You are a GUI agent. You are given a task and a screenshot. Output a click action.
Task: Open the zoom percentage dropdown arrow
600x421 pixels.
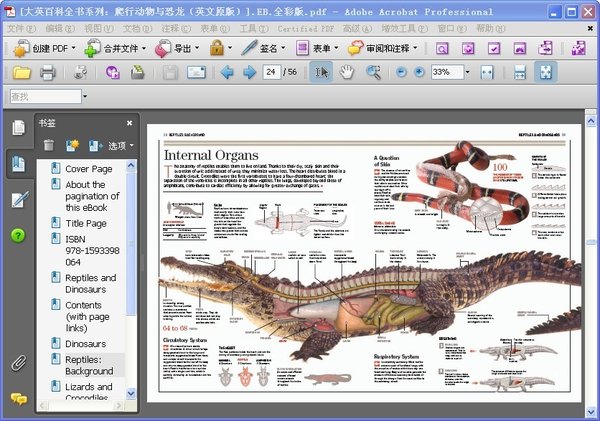point(467,72)
